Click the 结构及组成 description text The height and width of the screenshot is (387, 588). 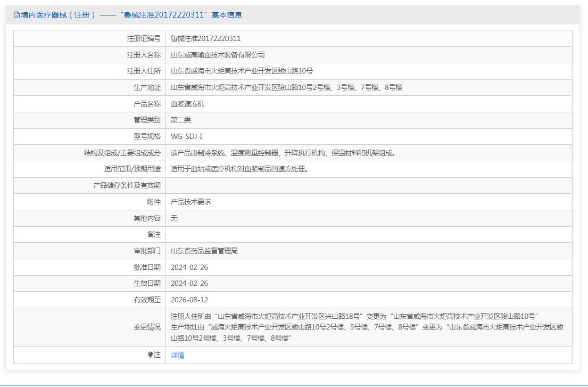pos(283,153)
